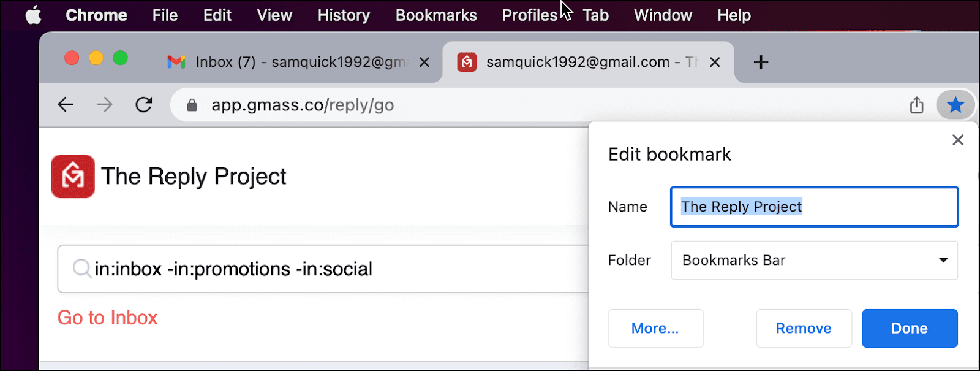This screenshot has width=980, height=371.
Task: Click the blue bookmark star icon
Action: click(955, 105)
